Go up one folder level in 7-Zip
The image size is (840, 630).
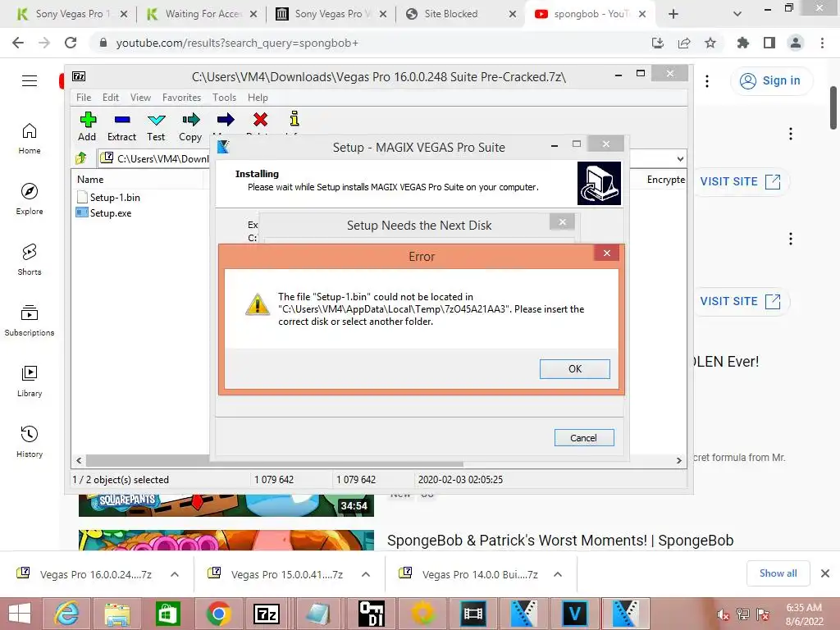pos(81,158)
